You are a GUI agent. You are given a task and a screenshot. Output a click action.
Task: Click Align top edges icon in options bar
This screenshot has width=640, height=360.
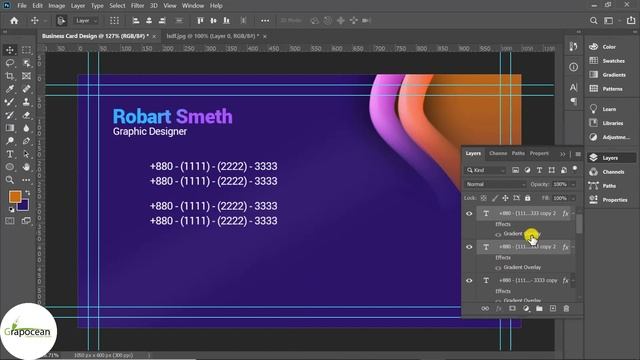click(x=200, y=20)
